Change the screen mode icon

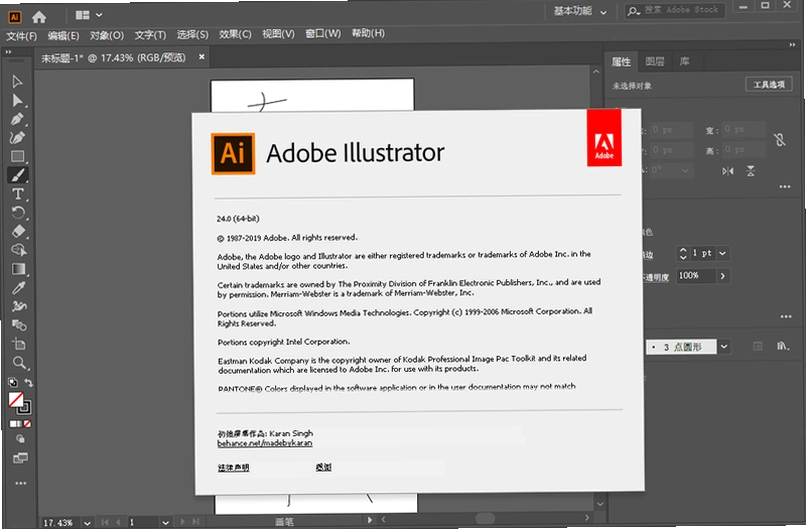point(21,458)
